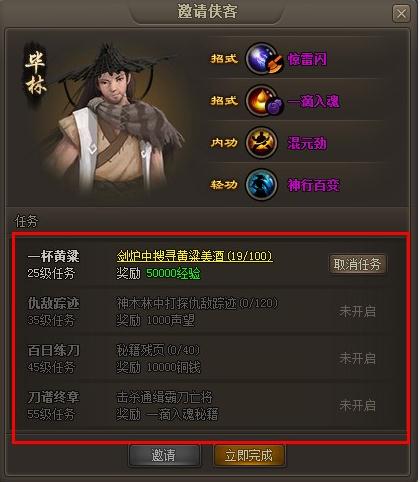
Task: Click the 50000经验 reward text
Action: [x=174, y=273]
